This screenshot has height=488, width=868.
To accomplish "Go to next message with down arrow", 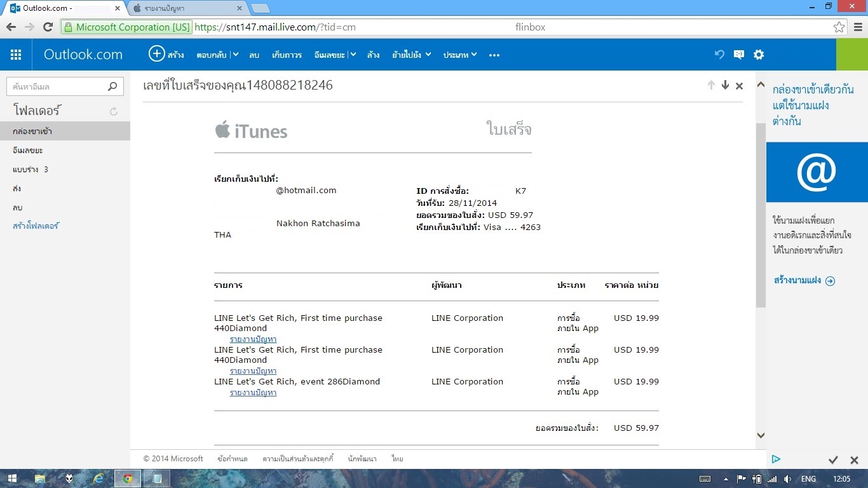I will [x=725, y=85].
